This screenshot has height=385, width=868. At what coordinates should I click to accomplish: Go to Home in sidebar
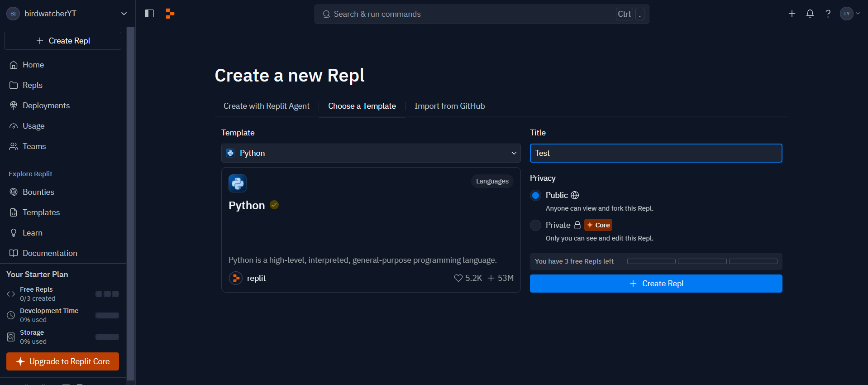point(63,65)
